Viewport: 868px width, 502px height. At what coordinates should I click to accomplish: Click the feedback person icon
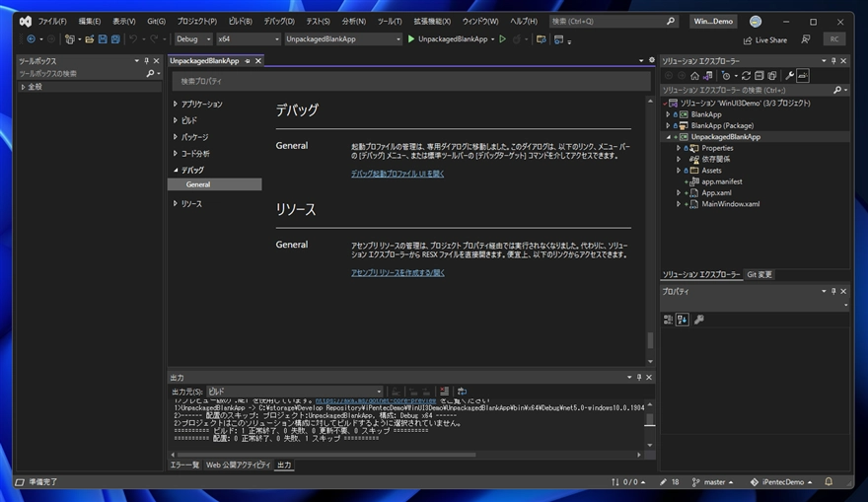coord(806,38)
